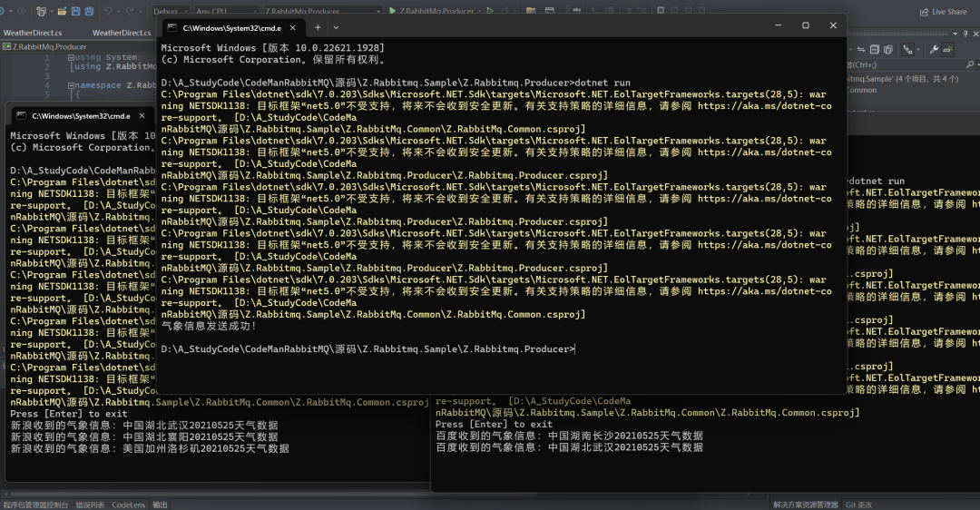Screen dimensions: 980x510
Task: Click Collapse All icon in Solution Explorer
Action: tap(875, 49)
